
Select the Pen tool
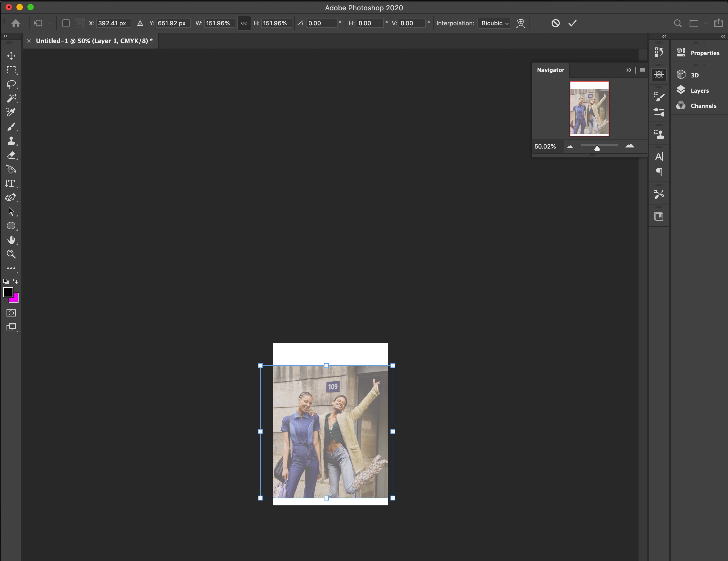coord(10,197)
